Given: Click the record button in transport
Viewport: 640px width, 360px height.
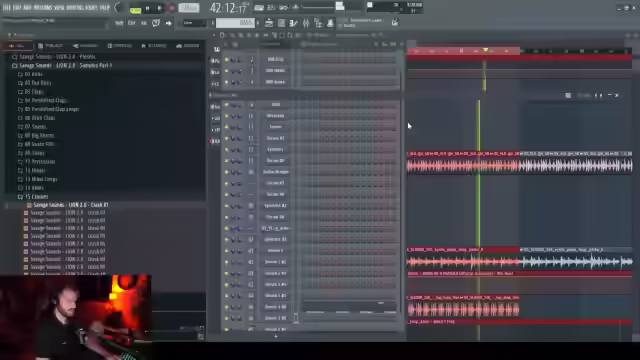Looking at the screenshot, I should [172, 8].
